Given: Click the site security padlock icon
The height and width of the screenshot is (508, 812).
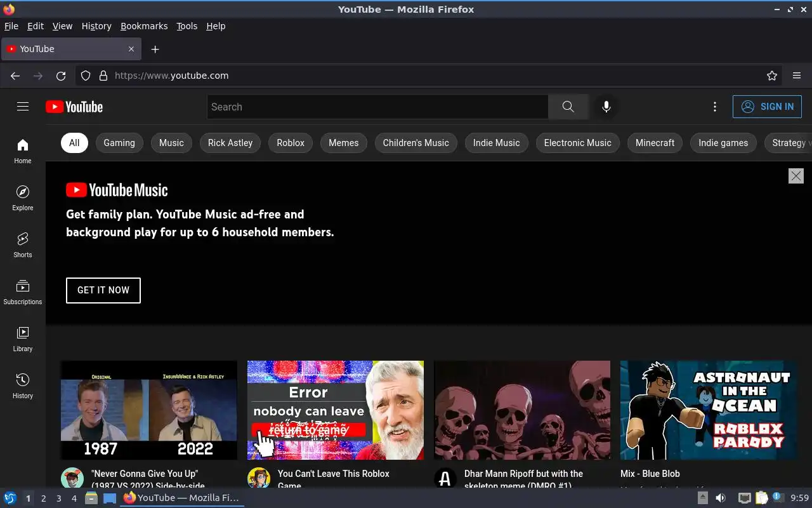Looking at the screenshot, I should pyautogui.click(x=103, y=76).
